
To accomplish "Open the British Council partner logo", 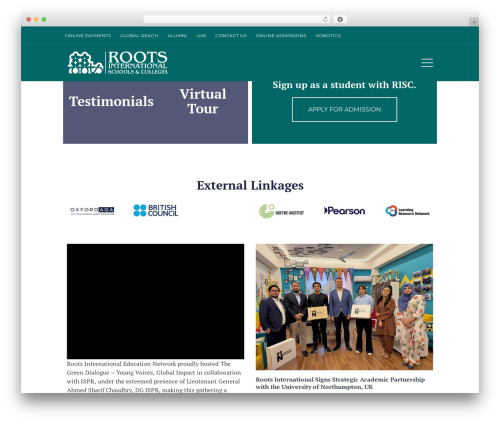I will [156, 210].
